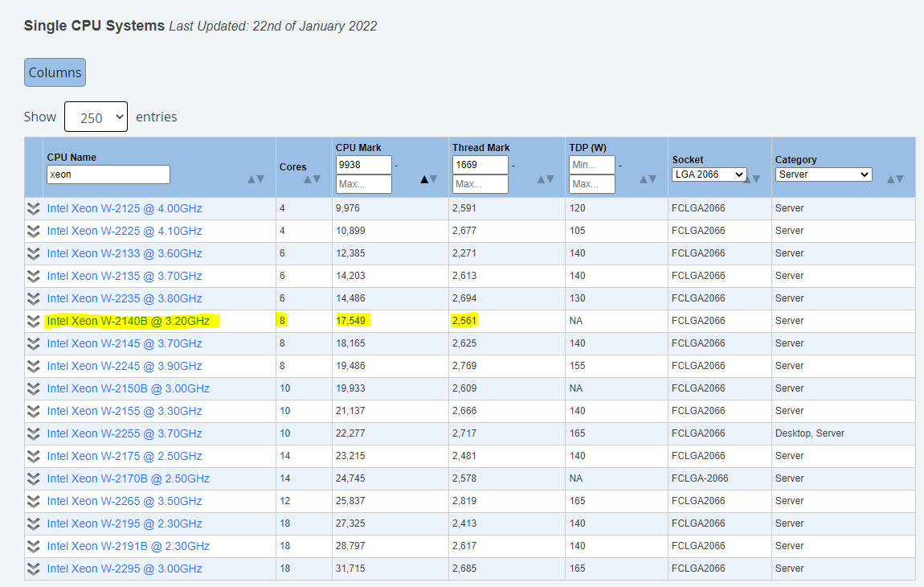Select the highlighted CPU Mark value 17,549
The image size is (924, 587).
(x=350, y=321)
